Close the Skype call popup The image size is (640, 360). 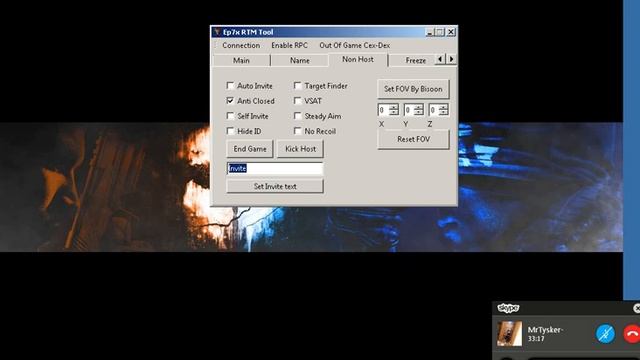click(x=637, y=308)
